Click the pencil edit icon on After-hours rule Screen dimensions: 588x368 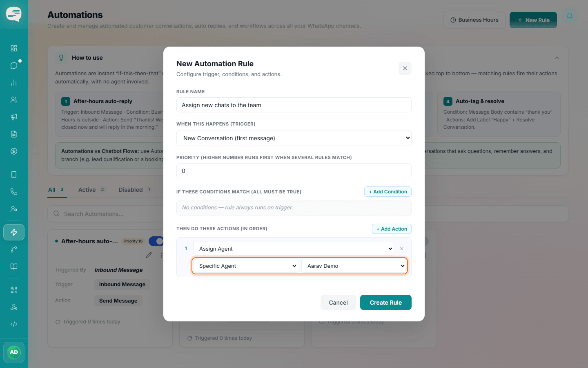(x=149, y=255)
